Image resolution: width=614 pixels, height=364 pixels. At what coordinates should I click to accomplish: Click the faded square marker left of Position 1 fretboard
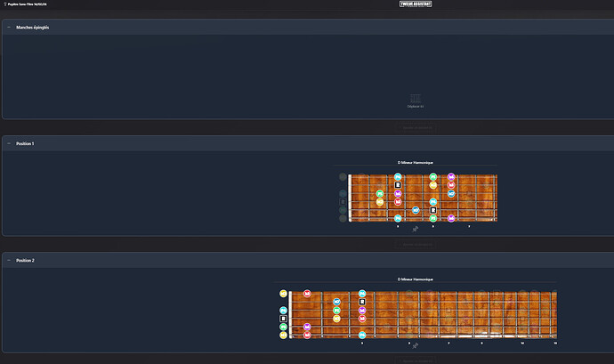[x=343, y=201]
